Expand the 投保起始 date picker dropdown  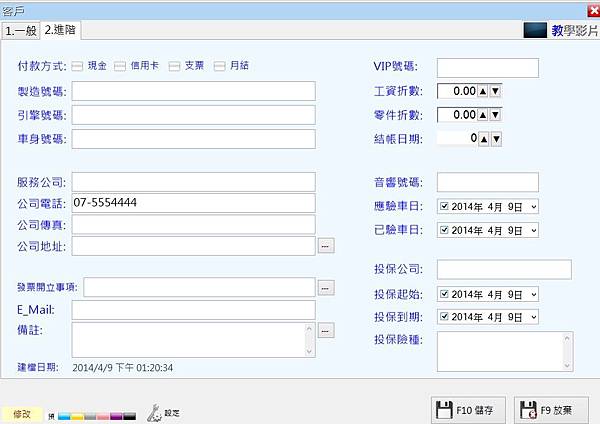coord(534,294)
